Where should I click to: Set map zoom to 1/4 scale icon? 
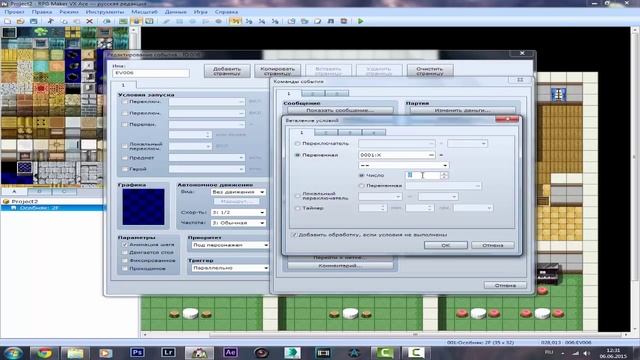262,21
